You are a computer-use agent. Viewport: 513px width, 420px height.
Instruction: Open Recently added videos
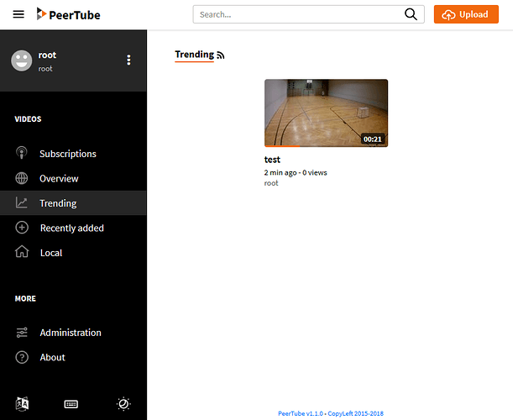pyautogui.click(x=73, y=228)
